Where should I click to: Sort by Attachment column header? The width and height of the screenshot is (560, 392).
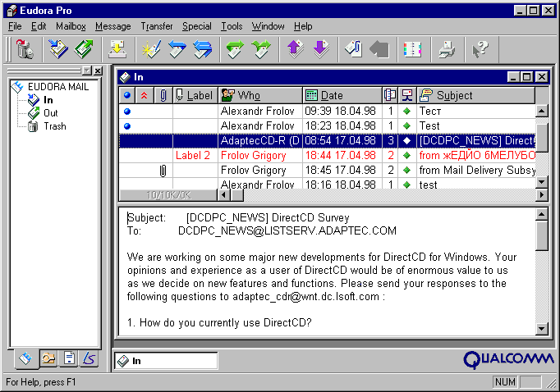163,95
